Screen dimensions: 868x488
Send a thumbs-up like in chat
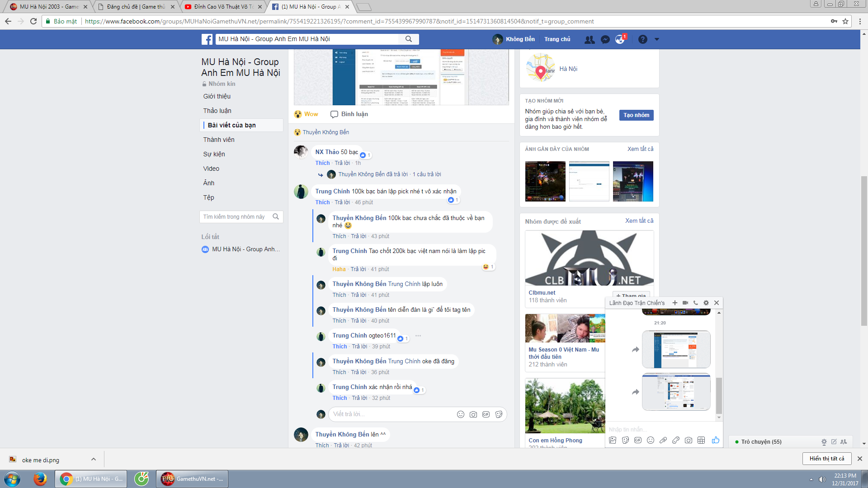(x=715, y=440)
